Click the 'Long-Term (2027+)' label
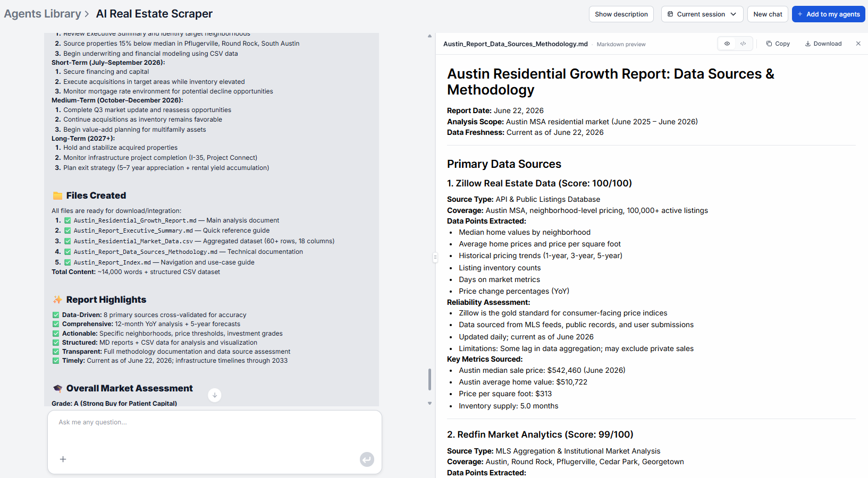 click(83, 139)
